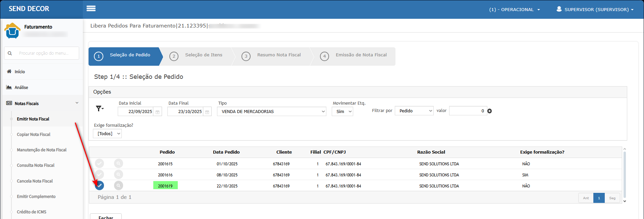Select the checkmark for pedido 2001616
This screenshot has height=219, width=644.
[x=99, y=174]
